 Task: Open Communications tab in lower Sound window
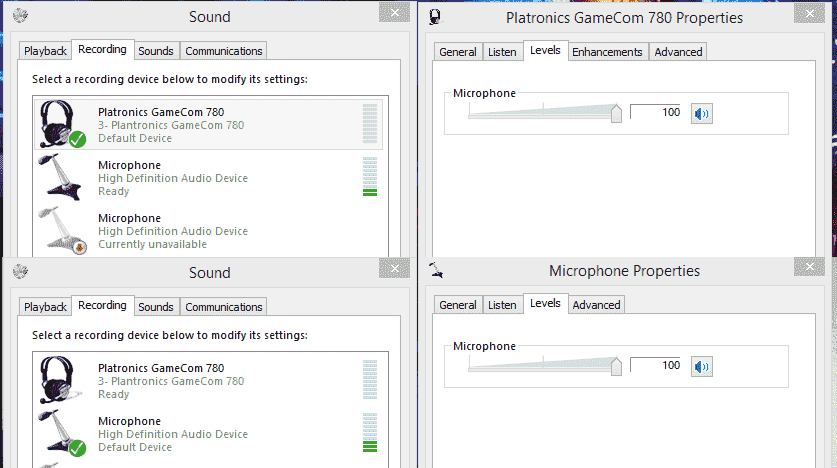[x=224, y=307]
